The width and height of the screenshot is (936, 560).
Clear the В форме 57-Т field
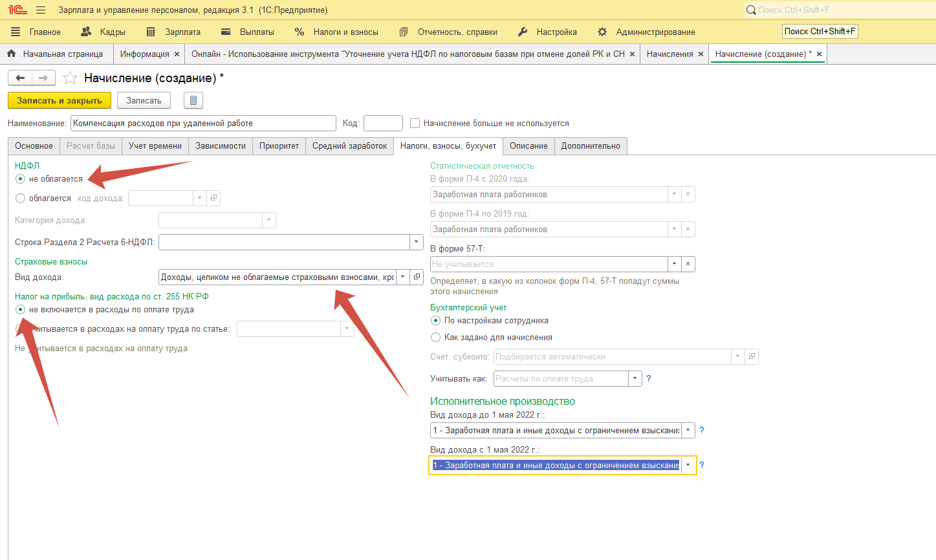[688, 264]
